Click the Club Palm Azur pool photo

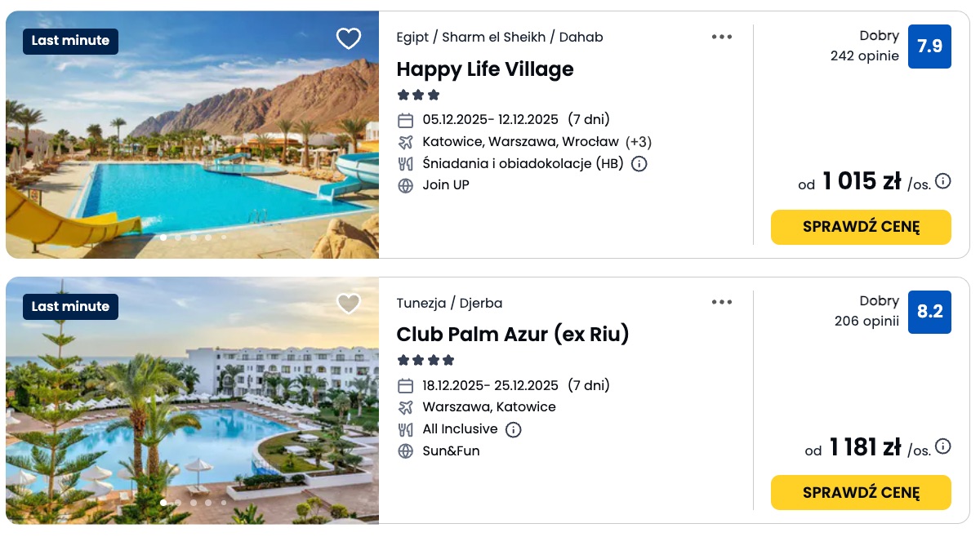[x=193, y=400]
